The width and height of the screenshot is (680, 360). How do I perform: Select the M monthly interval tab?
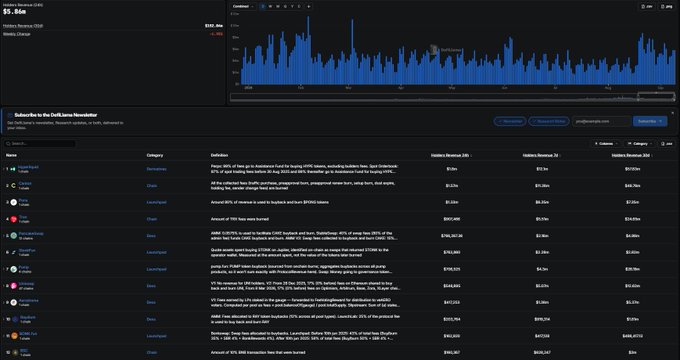(278, 7)
